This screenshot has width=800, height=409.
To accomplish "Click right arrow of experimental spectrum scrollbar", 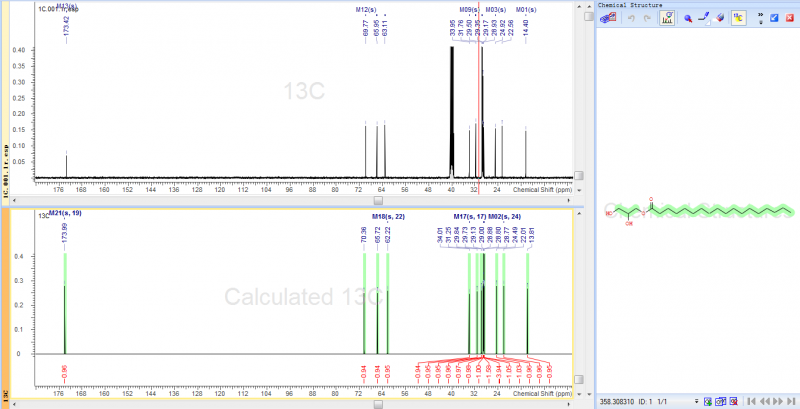I will [x=570, y=200].
